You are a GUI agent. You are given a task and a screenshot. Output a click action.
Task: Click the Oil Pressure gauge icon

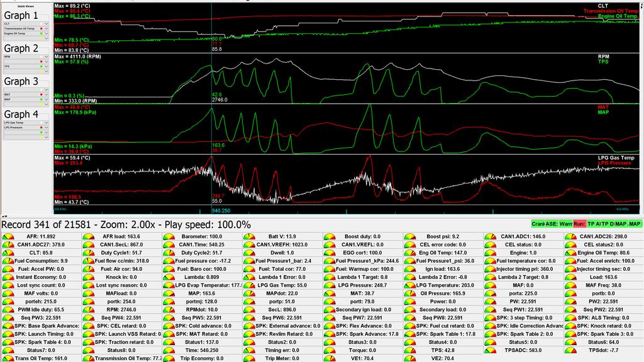pyautogui.click(x=409, y=293)
